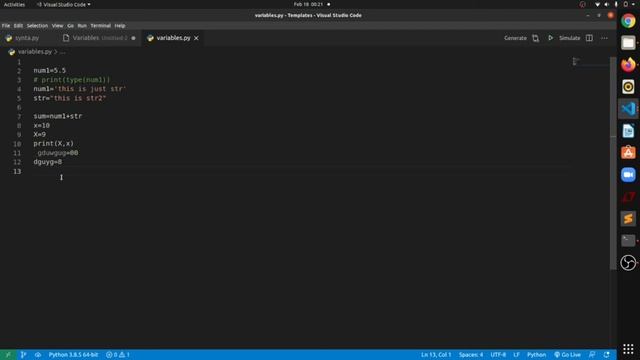This screenshot has height=360, width=640.
Task: Click the feedback icon in status bar
Action: click(592, 355)
